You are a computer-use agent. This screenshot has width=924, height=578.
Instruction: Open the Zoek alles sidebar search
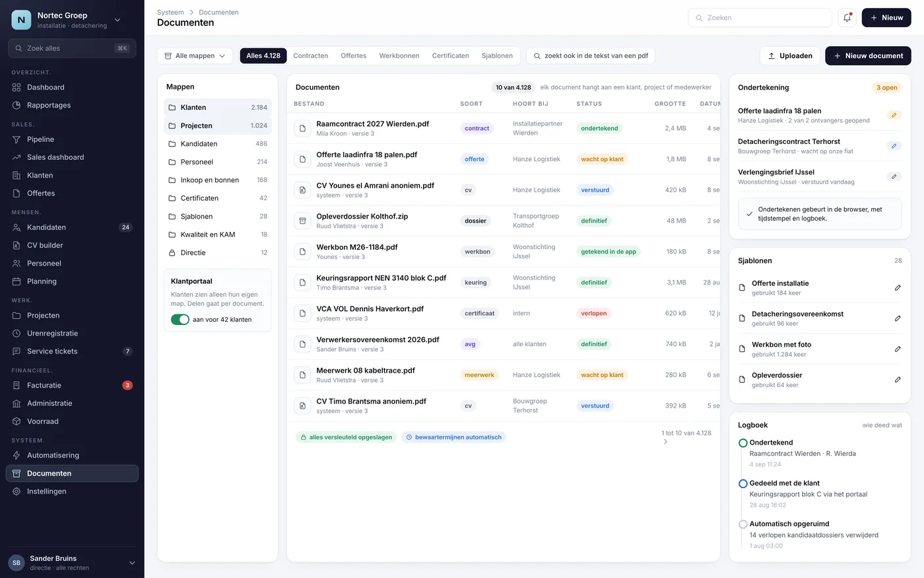(x=72, y=48)
